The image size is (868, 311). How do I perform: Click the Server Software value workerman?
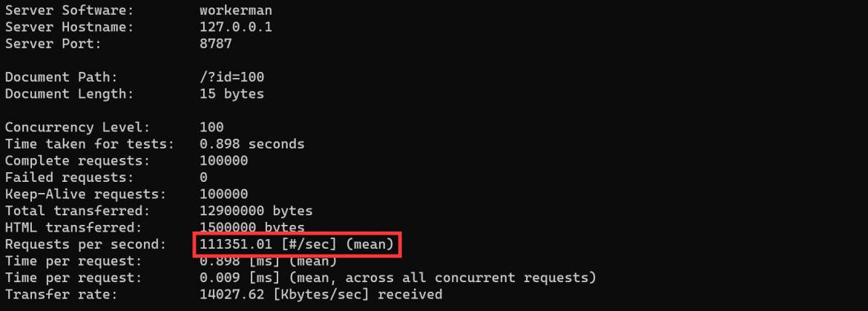(x=236, y=10)
